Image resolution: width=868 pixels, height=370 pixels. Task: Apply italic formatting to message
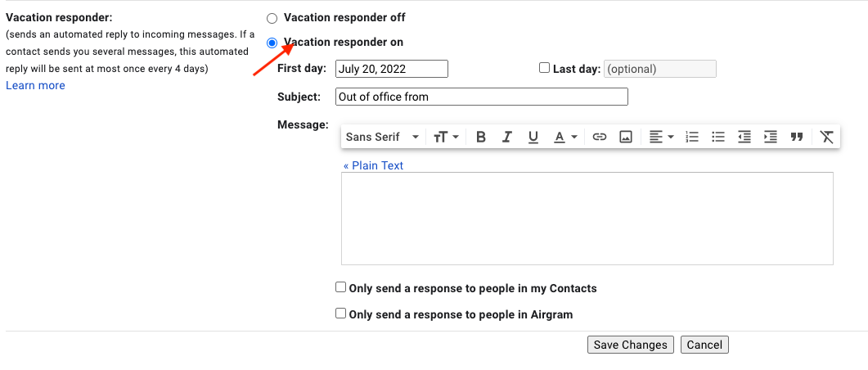click(507, 137)
